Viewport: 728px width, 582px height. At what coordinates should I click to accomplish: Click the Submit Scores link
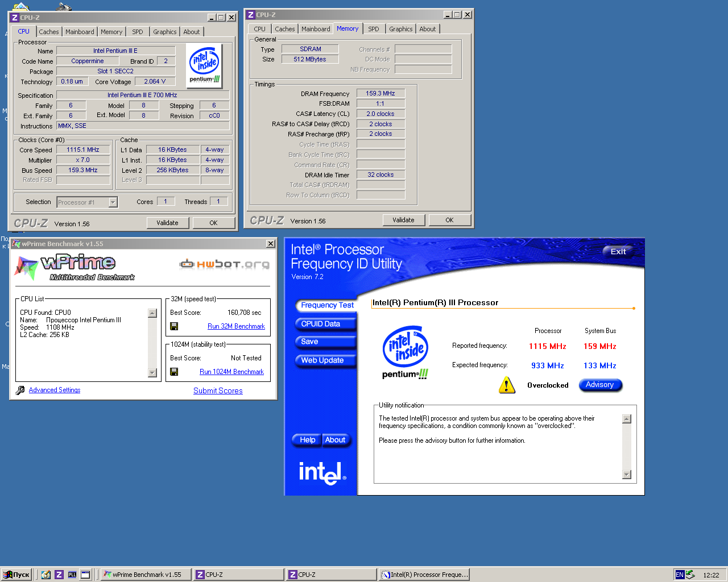point(218,390)
